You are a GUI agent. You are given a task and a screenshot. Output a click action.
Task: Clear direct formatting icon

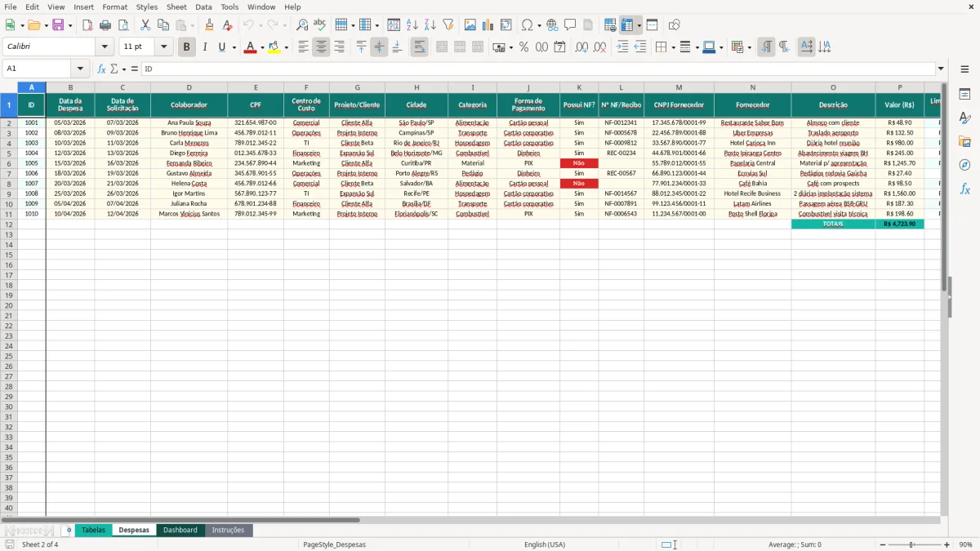tap(228, 25)
